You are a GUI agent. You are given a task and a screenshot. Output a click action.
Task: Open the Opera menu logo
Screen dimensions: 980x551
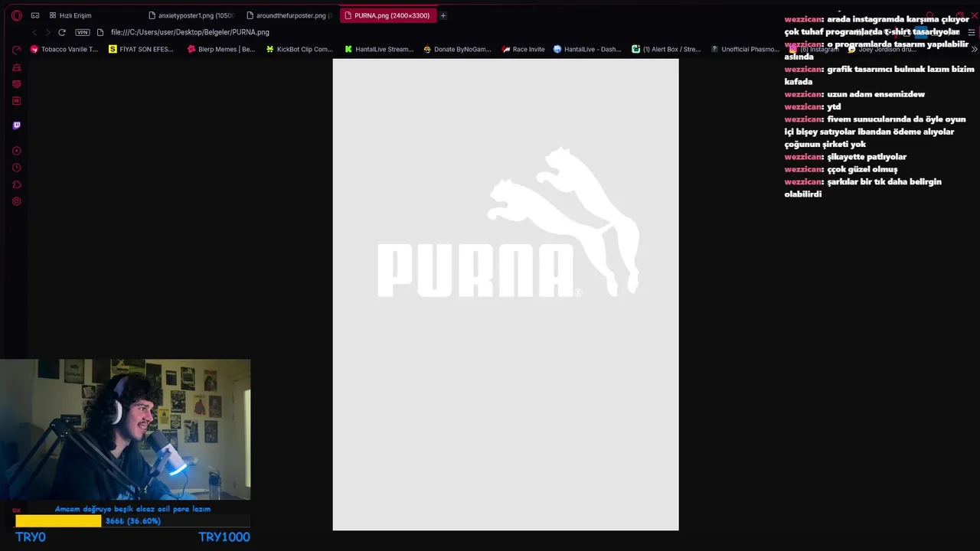coord(16,15)
